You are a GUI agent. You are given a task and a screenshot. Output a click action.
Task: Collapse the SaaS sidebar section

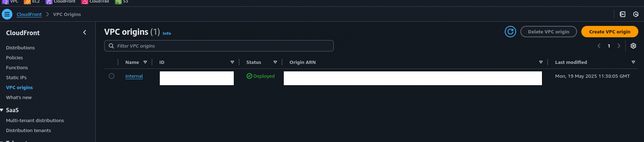point(2,110)
